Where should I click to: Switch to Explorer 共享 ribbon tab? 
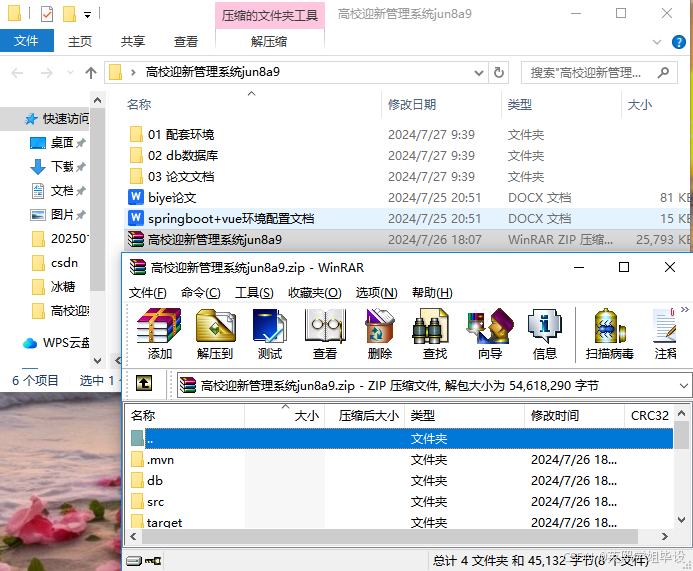[133, 42]
